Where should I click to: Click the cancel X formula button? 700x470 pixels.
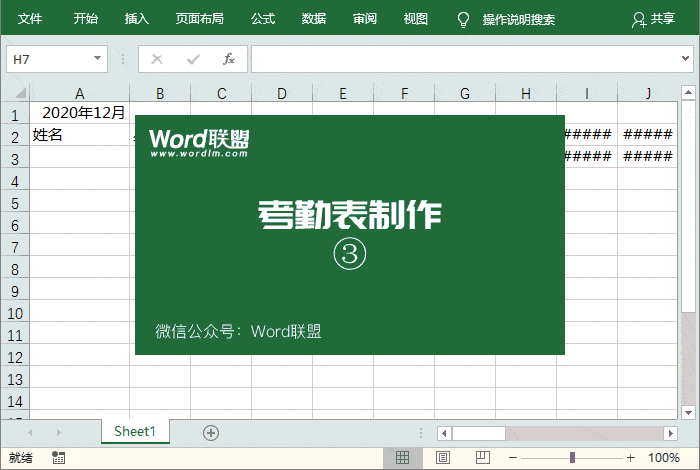click(x=157, y=59)
